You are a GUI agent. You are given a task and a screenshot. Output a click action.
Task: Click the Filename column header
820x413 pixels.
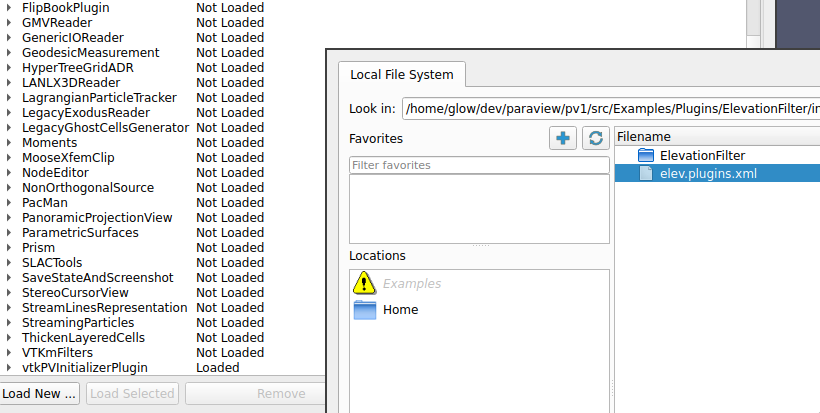(x=718, y=136)
